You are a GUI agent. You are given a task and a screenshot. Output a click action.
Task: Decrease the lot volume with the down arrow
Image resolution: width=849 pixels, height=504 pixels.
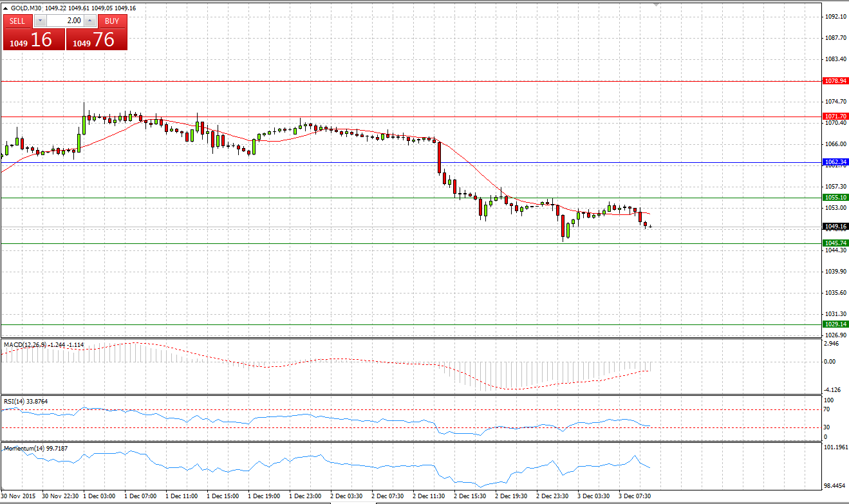40,21
